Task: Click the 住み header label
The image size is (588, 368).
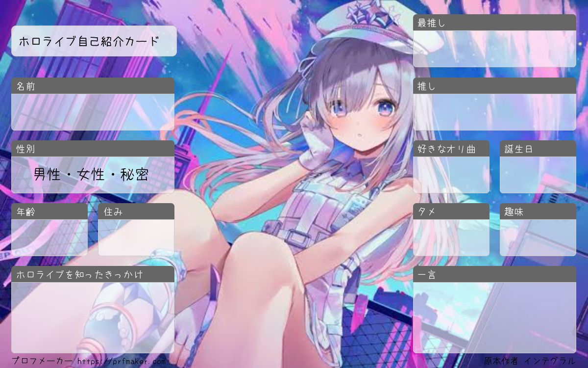Action: click(x=112, y=211)
